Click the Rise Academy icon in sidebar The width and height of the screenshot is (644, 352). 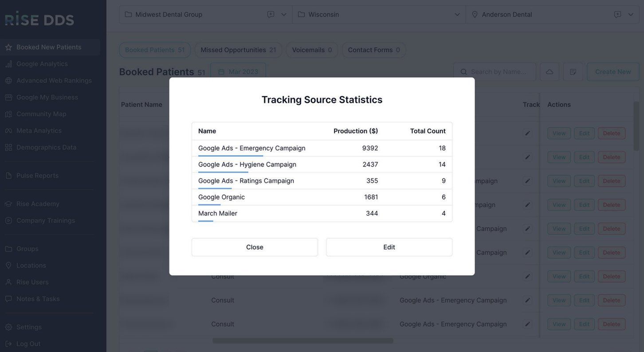8,204
